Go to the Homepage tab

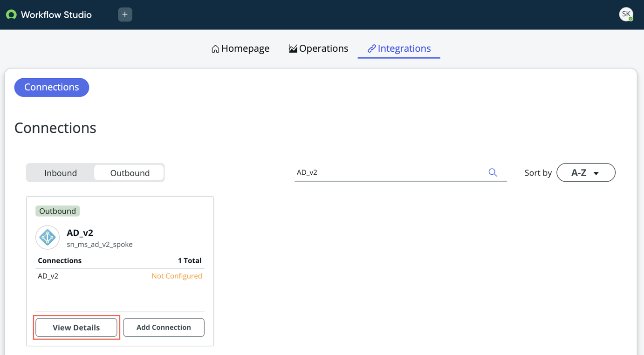(240, 48)
